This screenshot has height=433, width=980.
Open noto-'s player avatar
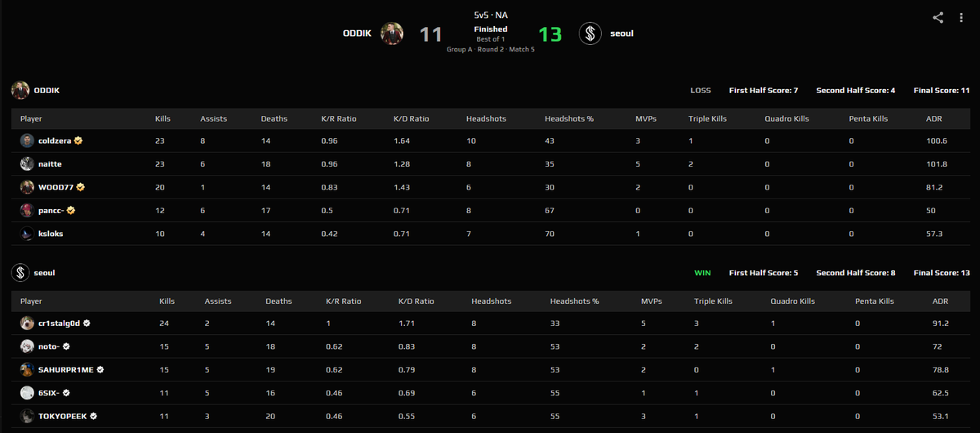click(x=27, y=346)
